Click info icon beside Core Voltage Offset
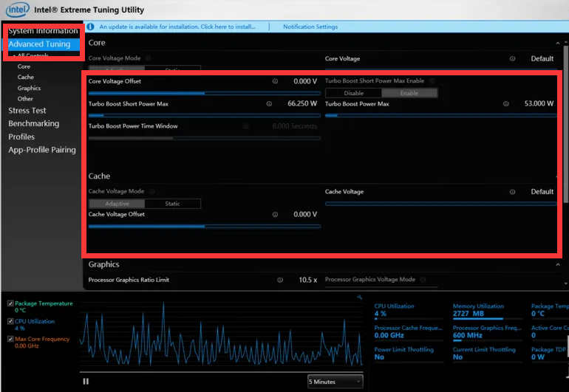The height and width of the screenshot is (392, 569). point(275,81)
